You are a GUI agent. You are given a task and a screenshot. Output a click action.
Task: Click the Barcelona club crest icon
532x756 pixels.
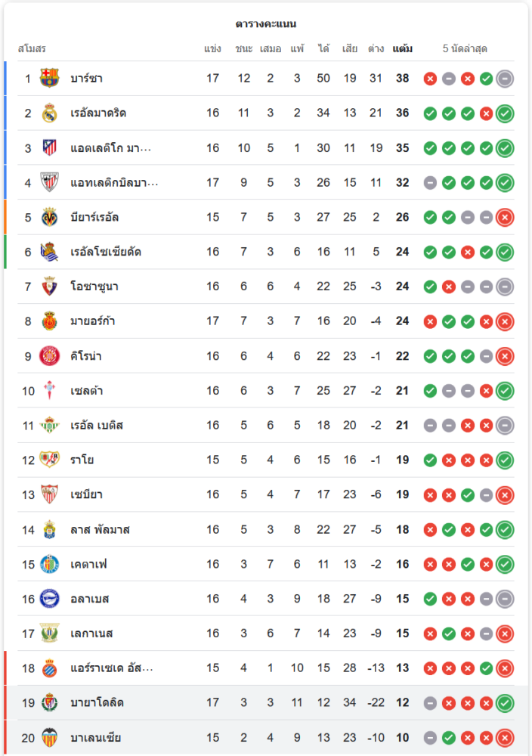click(49, 78)
